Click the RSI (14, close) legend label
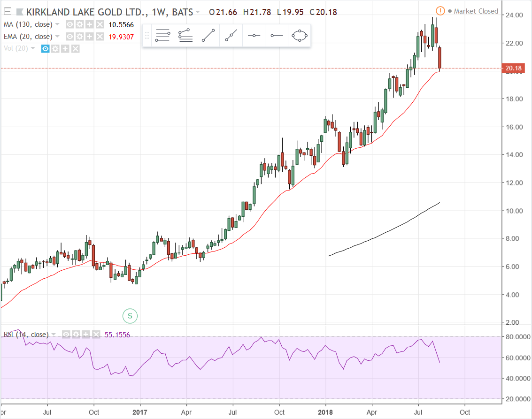 [x=26, y=335]
